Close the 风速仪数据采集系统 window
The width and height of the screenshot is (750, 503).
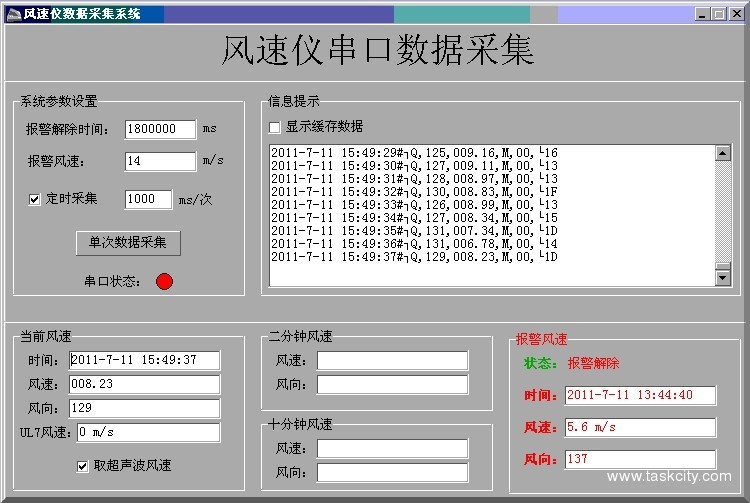pyautogui.click(x=736, y=14)
